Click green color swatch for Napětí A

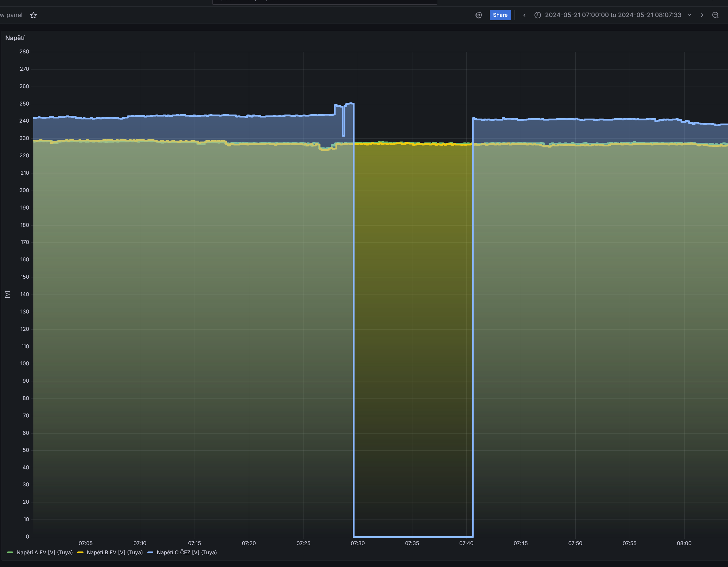10,553
